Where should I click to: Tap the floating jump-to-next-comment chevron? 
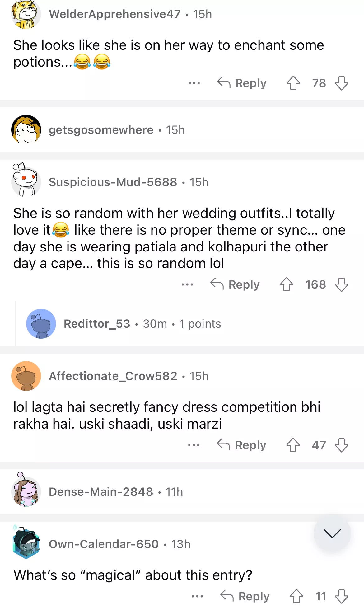(332, 533)
